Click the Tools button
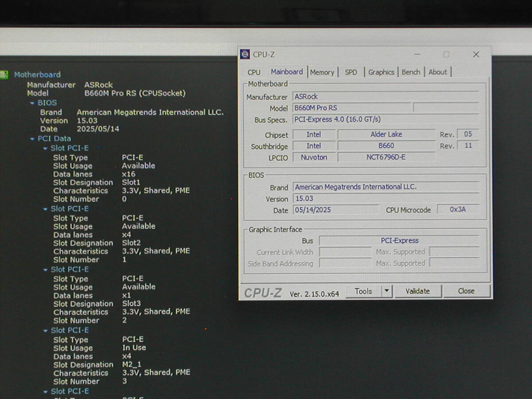 364,291
